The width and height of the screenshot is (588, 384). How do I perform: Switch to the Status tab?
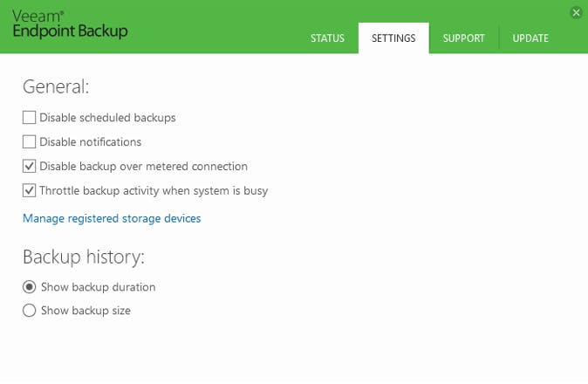[327, 38]
